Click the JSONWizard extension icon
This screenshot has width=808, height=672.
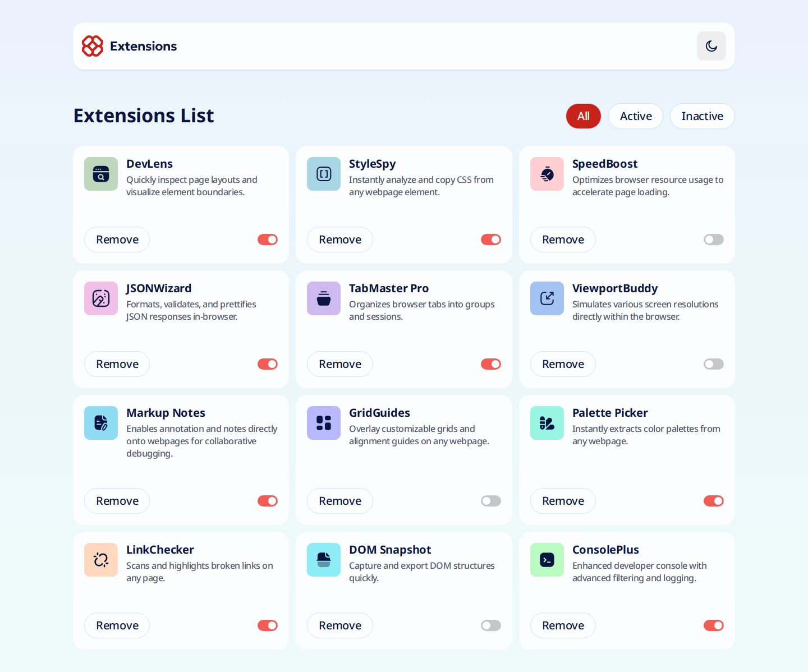point(101,298)
